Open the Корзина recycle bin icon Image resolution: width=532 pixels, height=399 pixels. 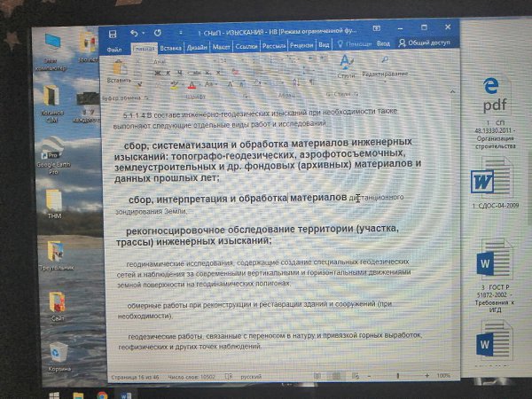coord(59,354)
